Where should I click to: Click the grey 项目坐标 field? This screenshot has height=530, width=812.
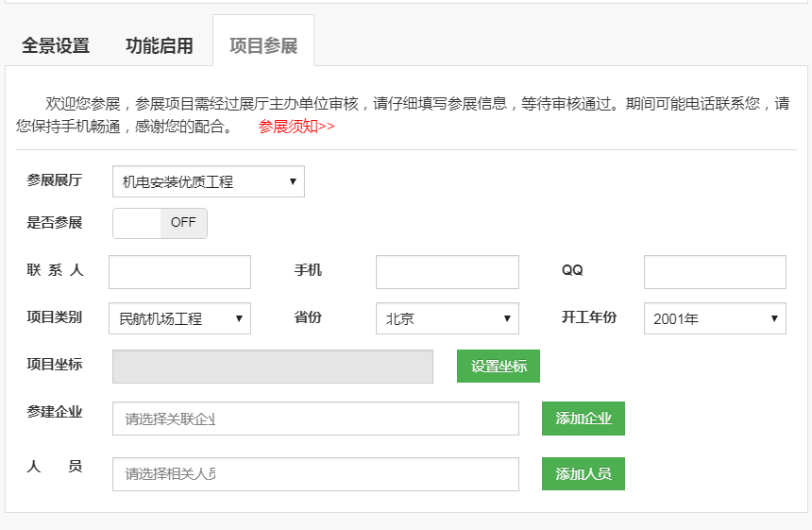pos(272,367)
